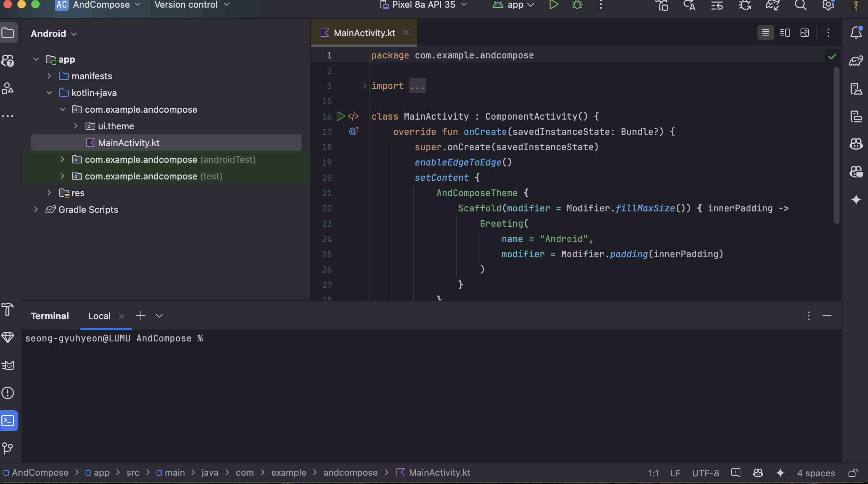
Task: Switch the editor to Split view
Action: tap(785, 33)
